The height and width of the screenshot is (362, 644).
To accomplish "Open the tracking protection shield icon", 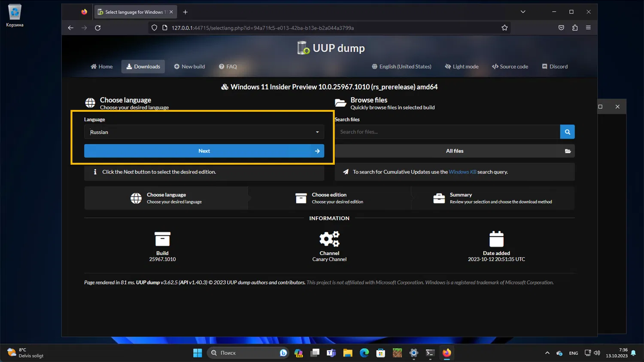I will (x=154, y=28).
